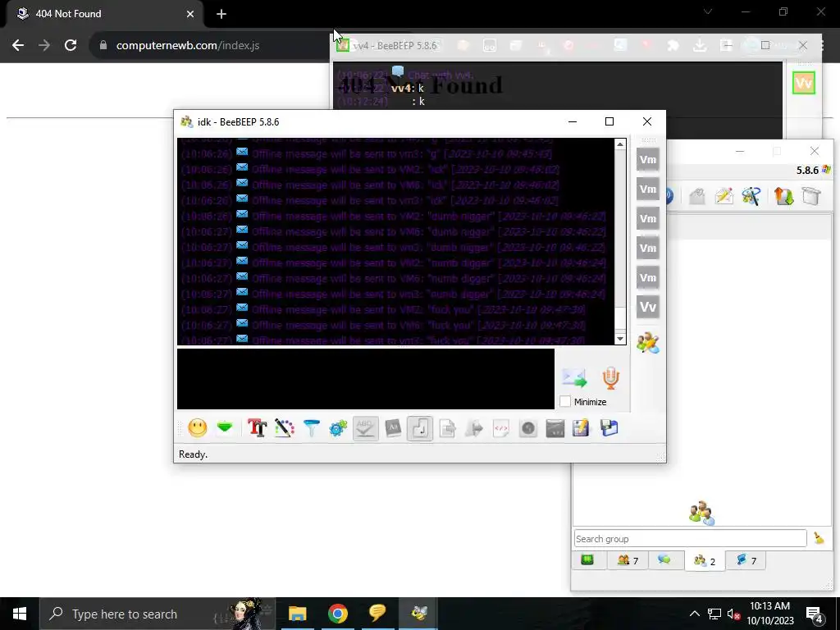Click the grey round circle toolbar icon
840x630 pixels.
click(x=528, y=428)
